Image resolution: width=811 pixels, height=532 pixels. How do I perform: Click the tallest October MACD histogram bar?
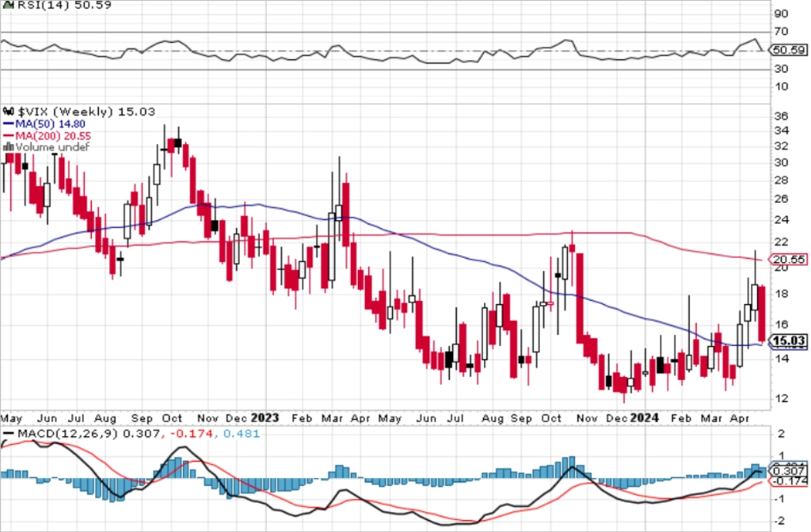click(x=572, y=467)
